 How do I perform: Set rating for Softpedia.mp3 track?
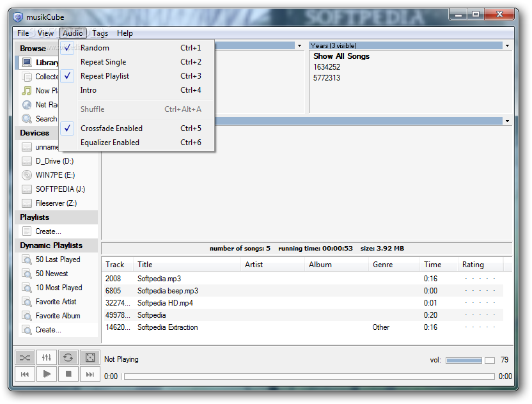(x=480, y=279)
